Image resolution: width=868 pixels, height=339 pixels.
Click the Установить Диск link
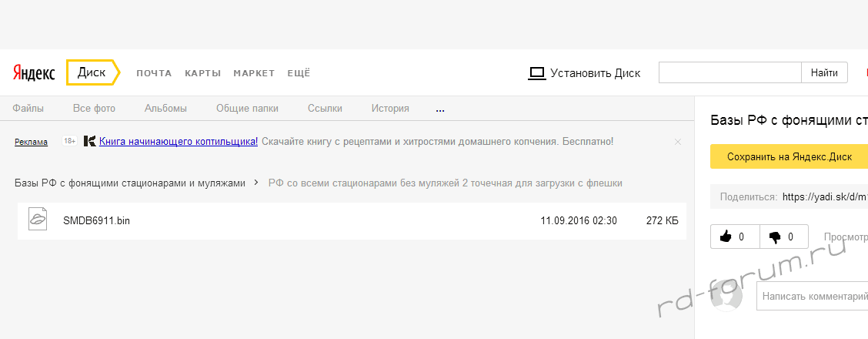coord(595,73)
